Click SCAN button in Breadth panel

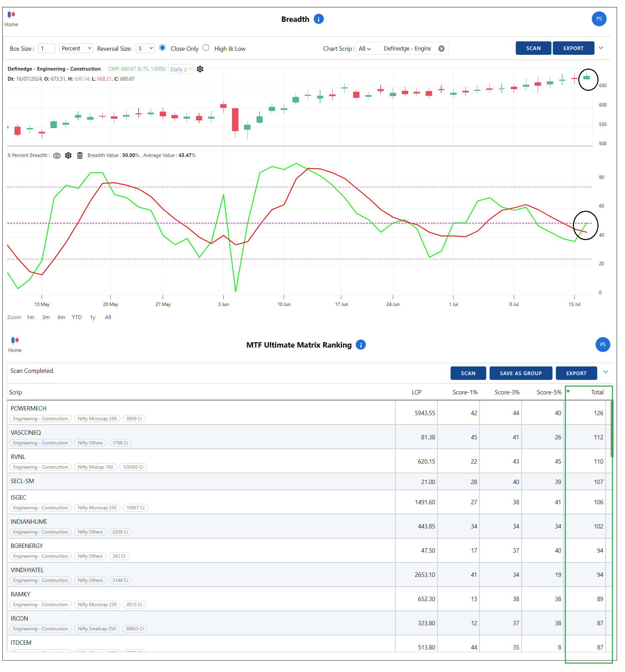[x=533, y=48]
